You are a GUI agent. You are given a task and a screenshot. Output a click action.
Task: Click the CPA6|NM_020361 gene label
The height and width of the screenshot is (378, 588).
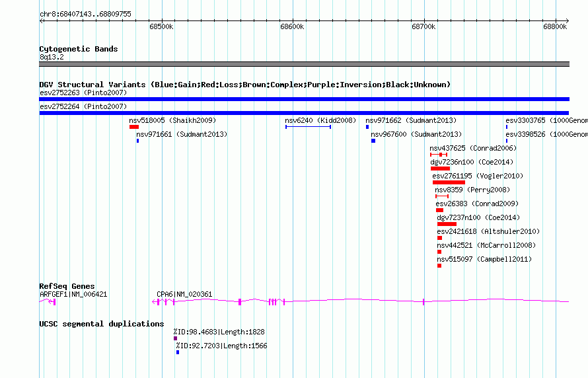tap(184, 294)
